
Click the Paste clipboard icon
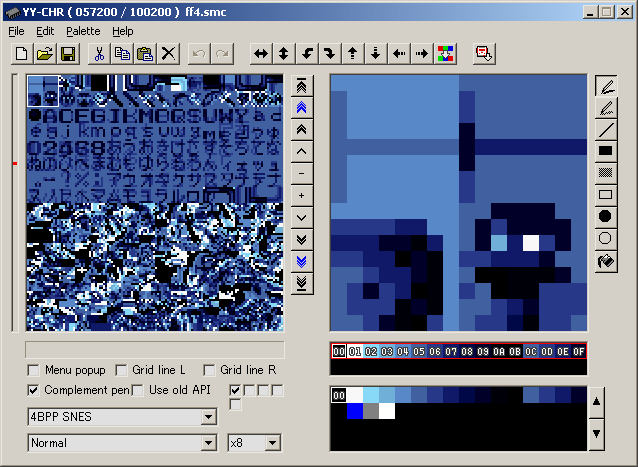[145, 54]
